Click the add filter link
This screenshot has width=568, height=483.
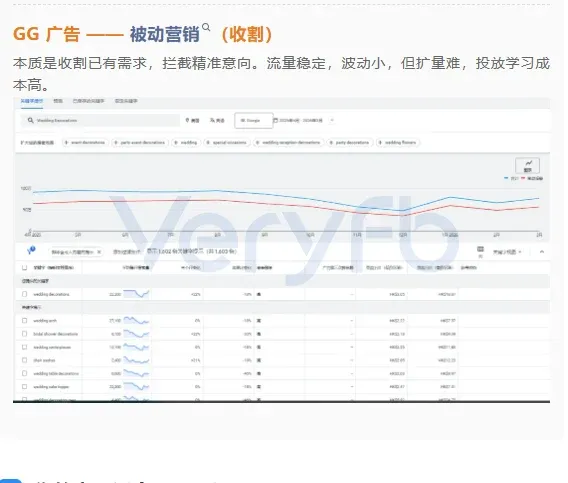pyautogui.click(x=126, y=251)
